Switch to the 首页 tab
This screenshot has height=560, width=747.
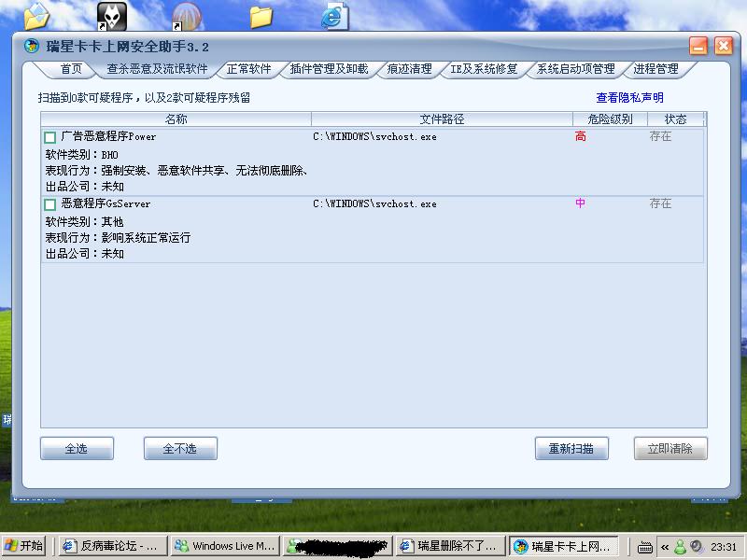coord(72,69)
